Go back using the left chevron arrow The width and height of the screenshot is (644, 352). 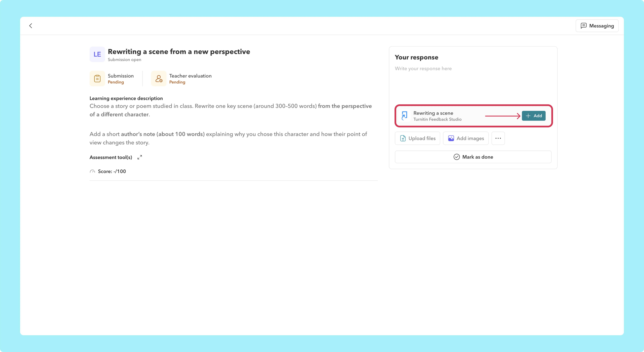[x=31, y=26]
